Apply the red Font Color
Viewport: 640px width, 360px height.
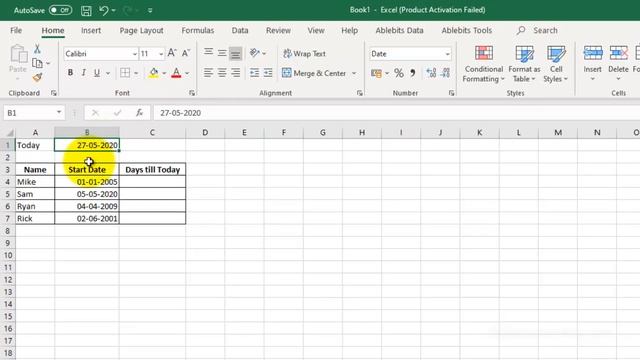tap(176, 73)
